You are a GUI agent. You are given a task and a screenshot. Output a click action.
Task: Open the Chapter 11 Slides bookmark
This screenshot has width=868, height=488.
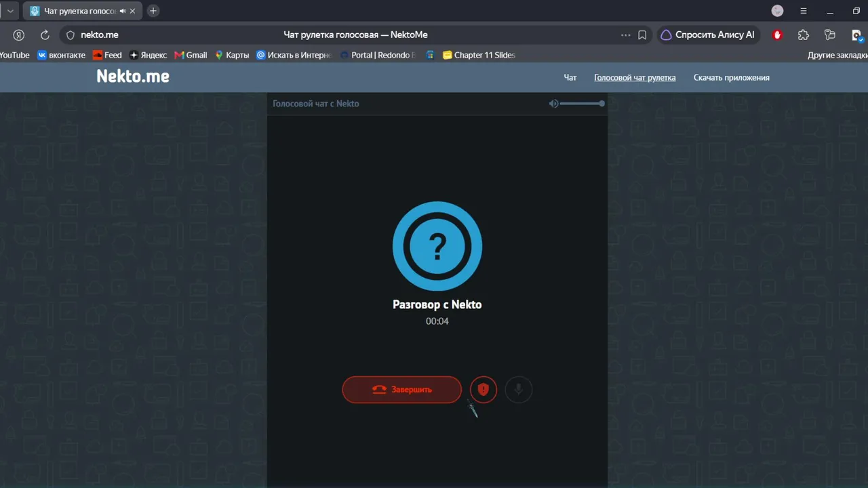[x=479, y=55]
